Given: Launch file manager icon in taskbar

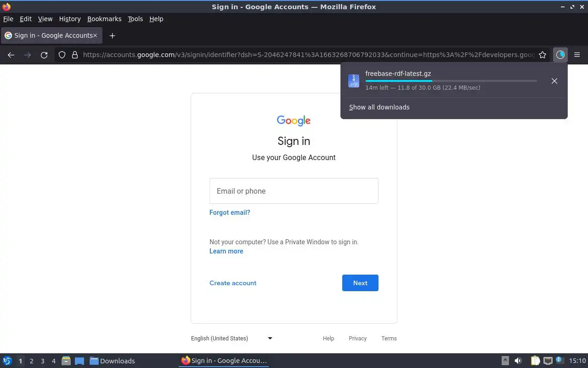Looking at the screenshot, I should tap(66, 361).
